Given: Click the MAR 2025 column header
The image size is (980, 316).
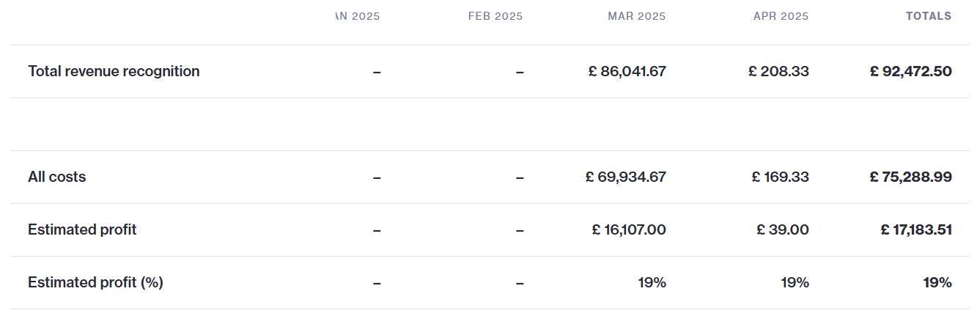Looking at the screenshot, I should point(636,16).
